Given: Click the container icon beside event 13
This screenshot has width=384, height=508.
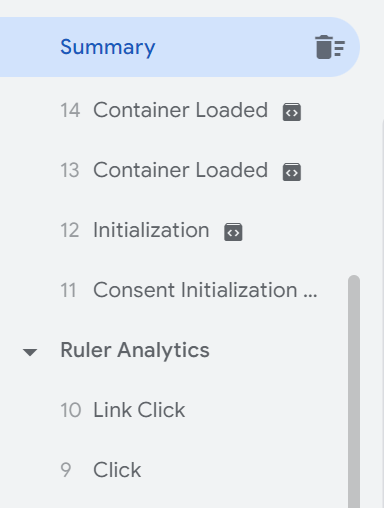Looking at the screenshot, I should [292, 172].
